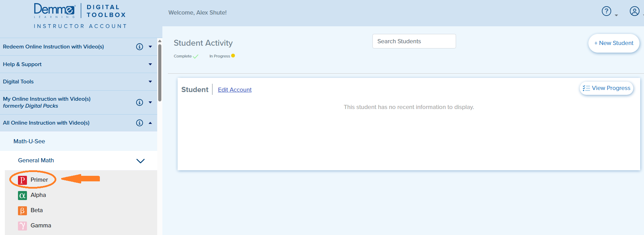Select Math-U-See in the sidebar
This screenshot has height=235, width=644.
point(29,141)
